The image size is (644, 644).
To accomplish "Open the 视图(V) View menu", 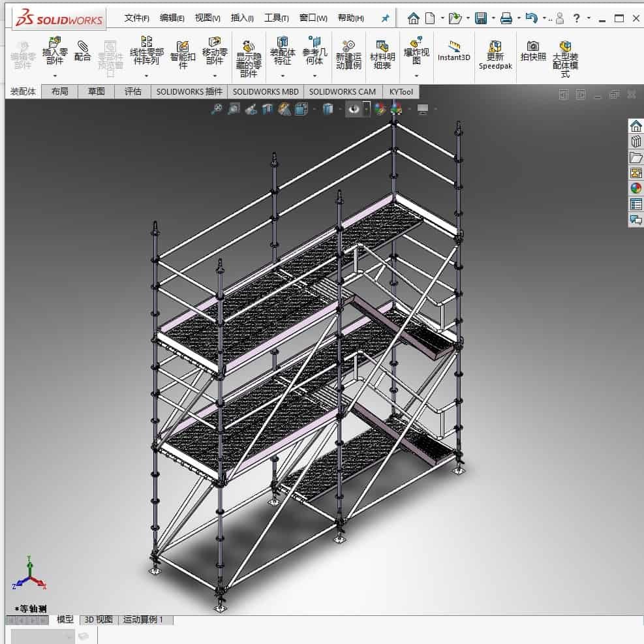I will pos(207,18).
